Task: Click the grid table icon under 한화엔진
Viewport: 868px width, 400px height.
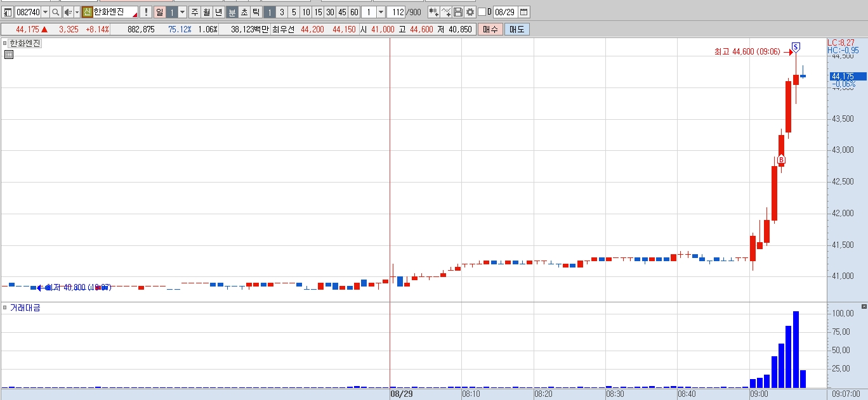Action: [9, 55]
